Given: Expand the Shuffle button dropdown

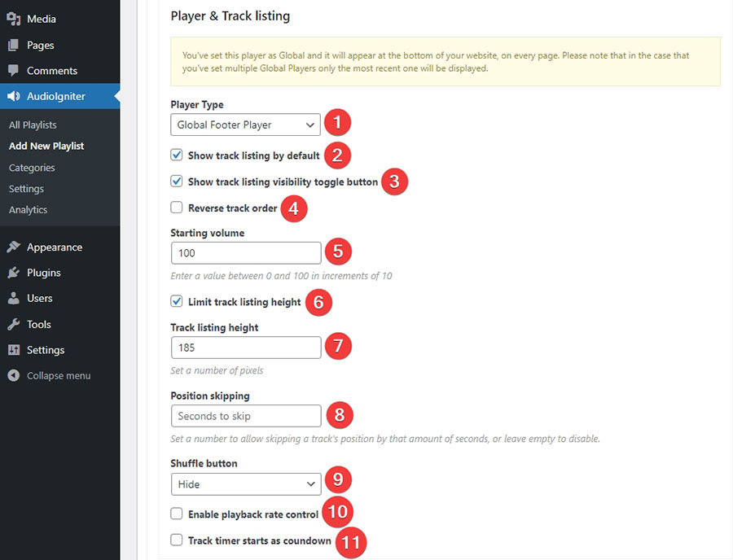Looking at the screenshot, I should pyautogui.click(x=246, y=484).
